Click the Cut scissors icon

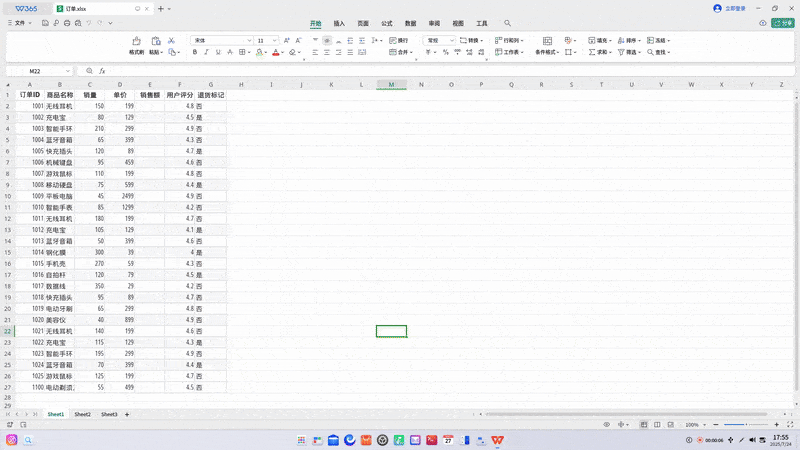pyautogui.click(x=173, y=41)
